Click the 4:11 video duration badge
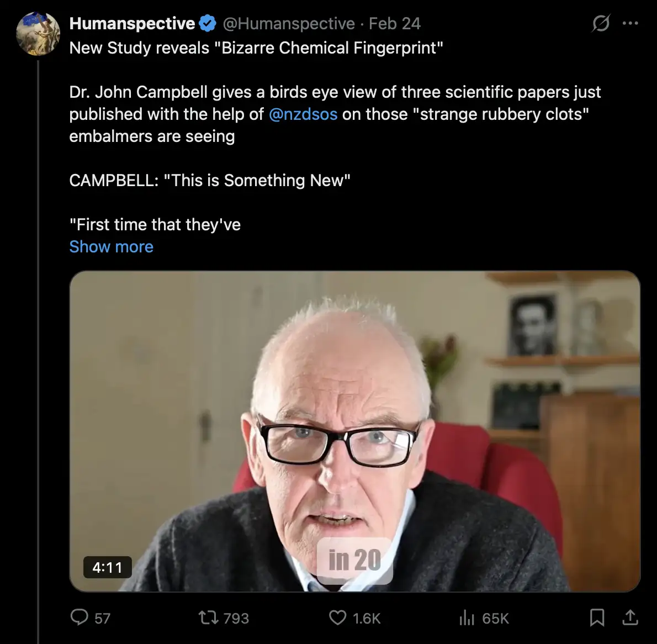The height and width of the screenshot is (644, 657). tap(107, 567)
